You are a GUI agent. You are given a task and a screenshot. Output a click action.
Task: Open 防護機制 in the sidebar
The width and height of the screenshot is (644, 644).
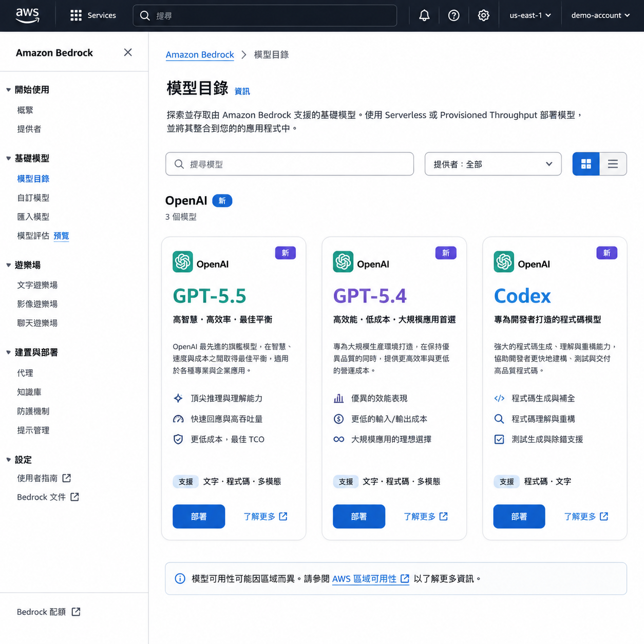[33, 411]
